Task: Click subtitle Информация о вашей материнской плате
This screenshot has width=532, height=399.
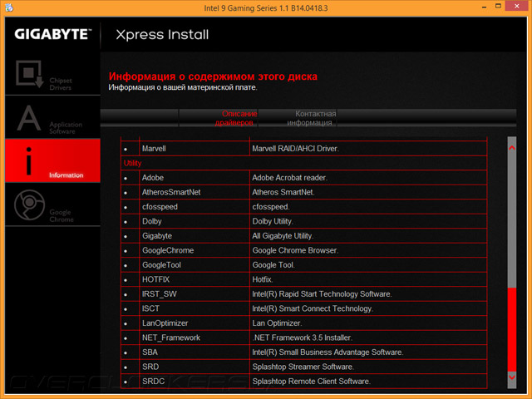Action: [183, 87]
